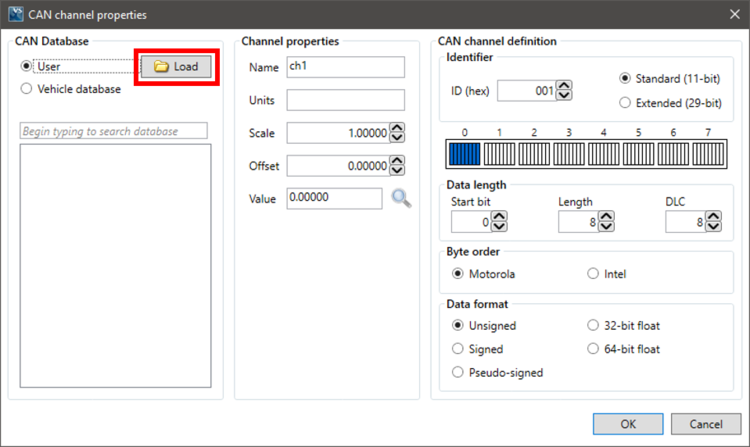Click byte 6 in the bit map

point(673,154)
